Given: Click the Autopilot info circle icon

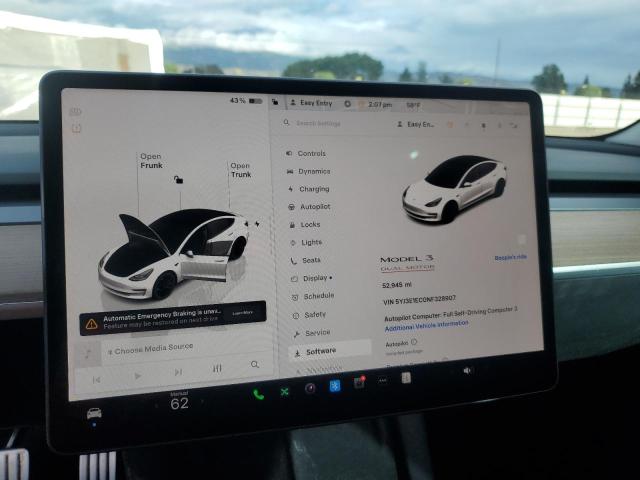Looking at the screenshot, I should point(414,342).
